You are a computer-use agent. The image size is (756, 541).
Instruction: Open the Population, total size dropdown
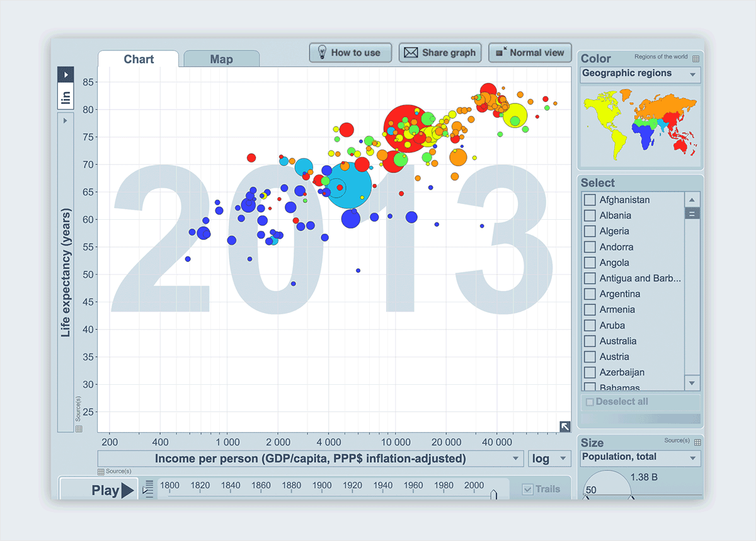639,457
